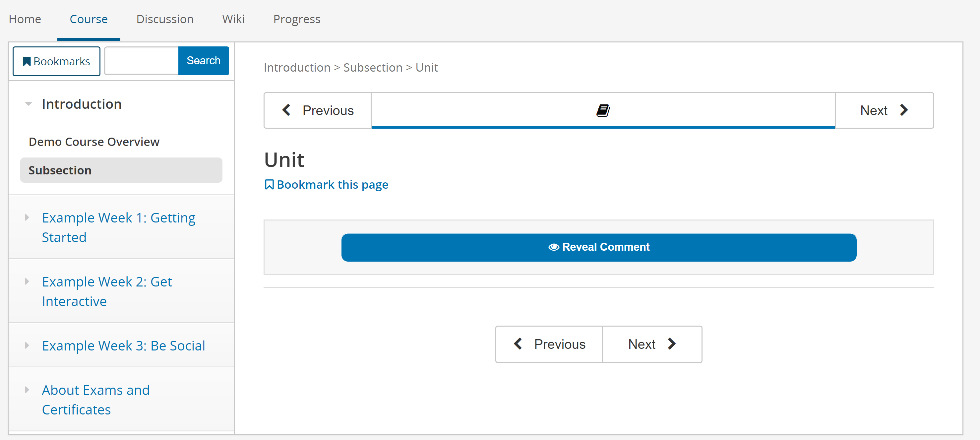This screenshot has height=440, width=980.
Task: Expand Example Week 1 section arrow
Action: pyautogui.click(x=27, y=218)
